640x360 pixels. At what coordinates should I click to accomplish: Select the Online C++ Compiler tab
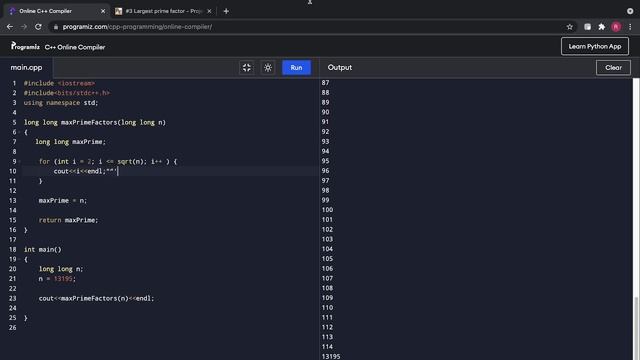click(56, 11)
